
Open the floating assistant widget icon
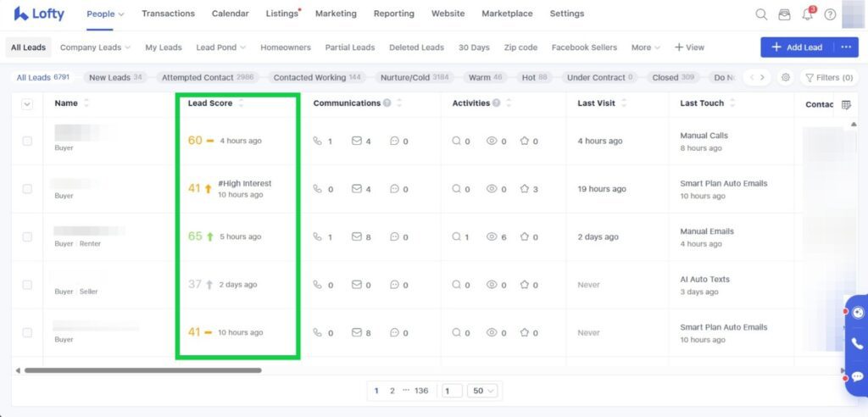(858, 313)
